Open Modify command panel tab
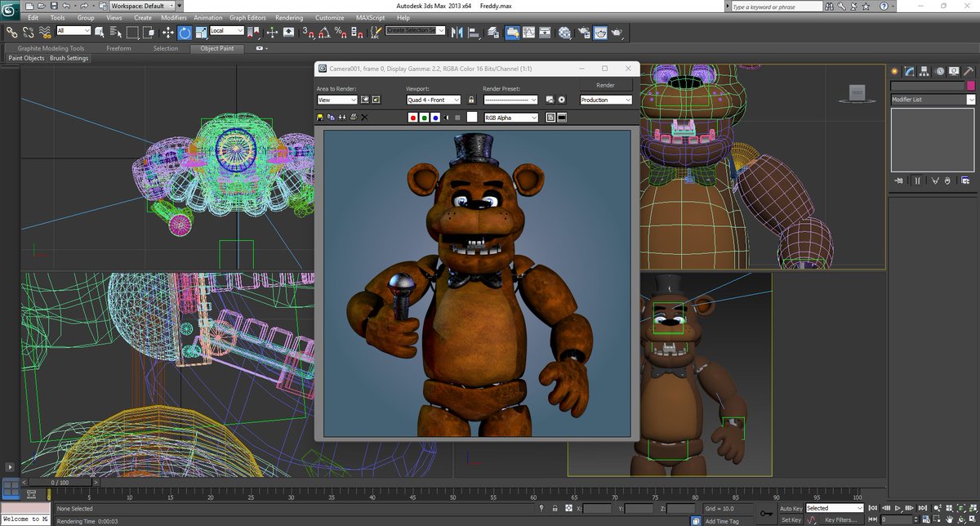Viewport: 980px width, 526px height. (910, 71)
